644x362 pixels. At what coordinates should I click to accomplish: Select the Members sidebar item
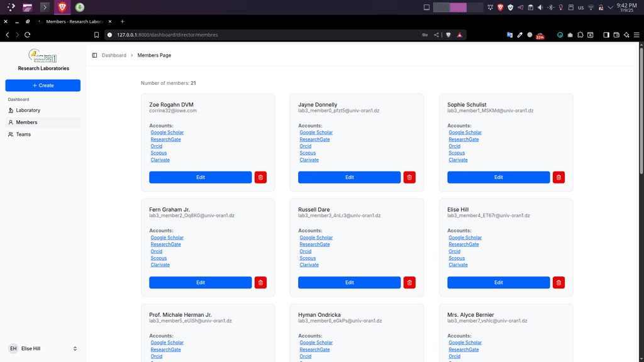tap(26, 123)
